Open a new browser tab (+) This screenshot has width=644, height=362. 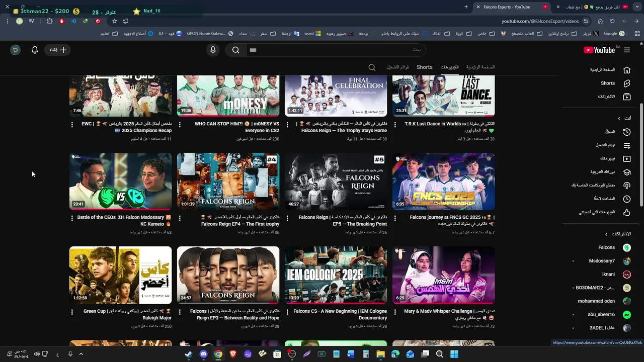(x=466, y=7)
